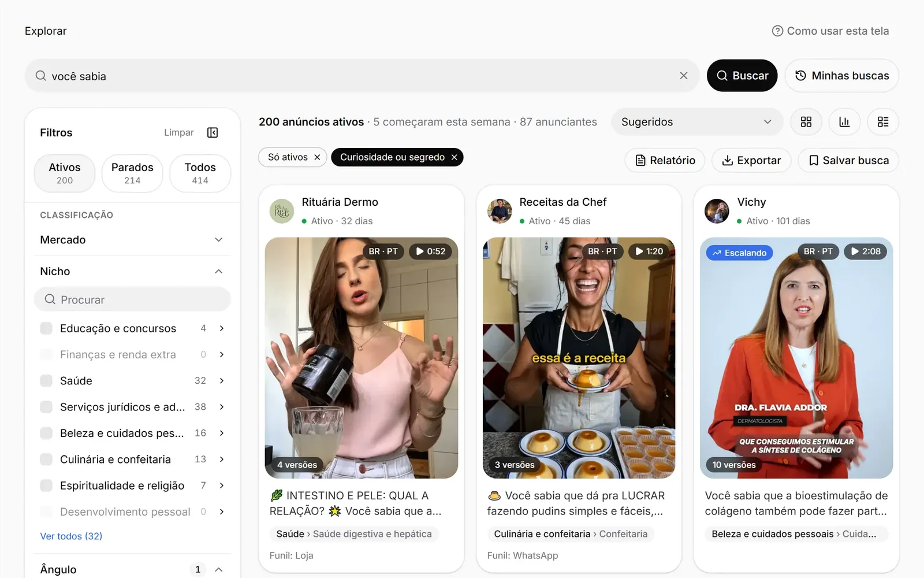Click the Buscar button
The image size is (924, 578).
click(742, 76)
